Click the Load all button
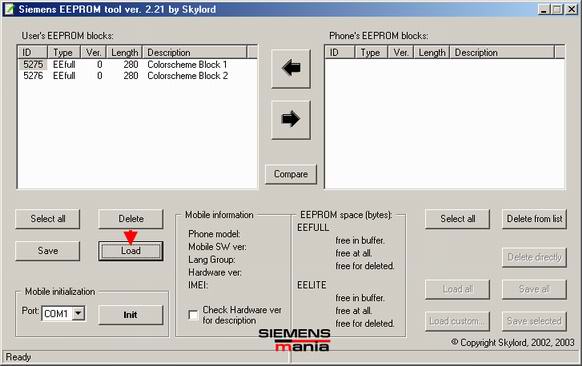This screenshot has height=366, width=582. pyautogui.click(x=457, y=289)
